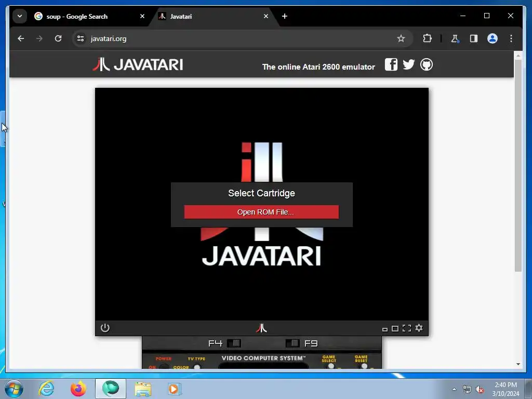The image size is (532, 399).
Task: Bookmark this page with star
Action: tap(401, 38)
